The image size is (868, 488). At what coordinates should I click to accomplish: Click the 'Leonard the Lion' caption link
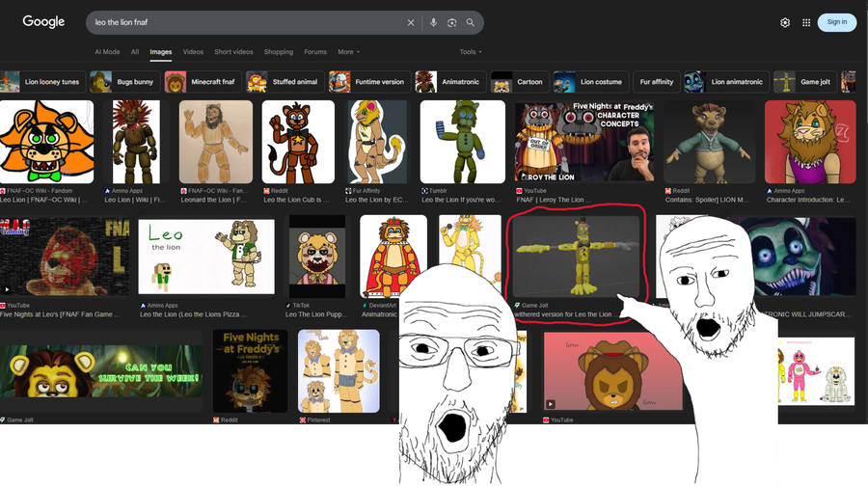point(214,200)
